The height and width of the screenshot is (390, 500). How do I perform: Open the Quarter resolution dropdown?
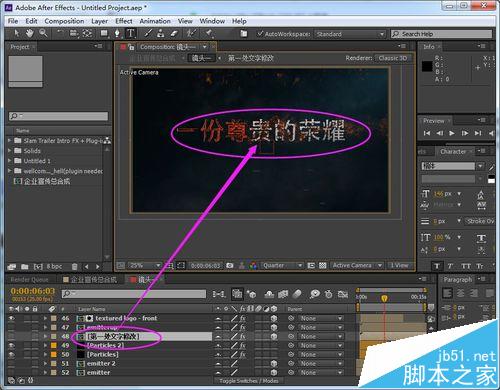[x=282, y=266]
